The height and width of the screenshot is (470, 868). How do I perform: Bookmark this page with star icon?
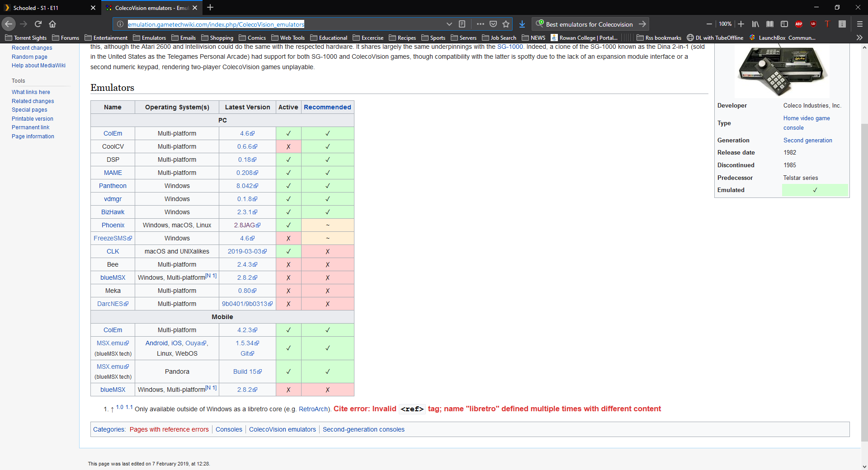pos(506,24)
